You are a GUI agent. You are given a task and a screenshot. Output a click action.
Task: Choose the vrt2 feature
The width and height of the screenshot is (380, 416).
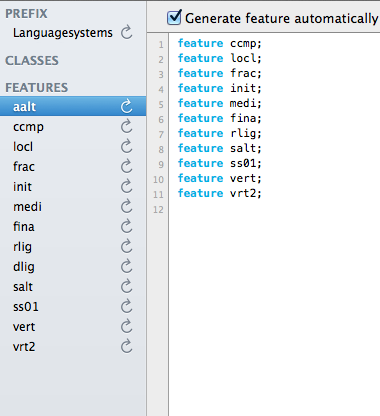(x=24, y=346)
